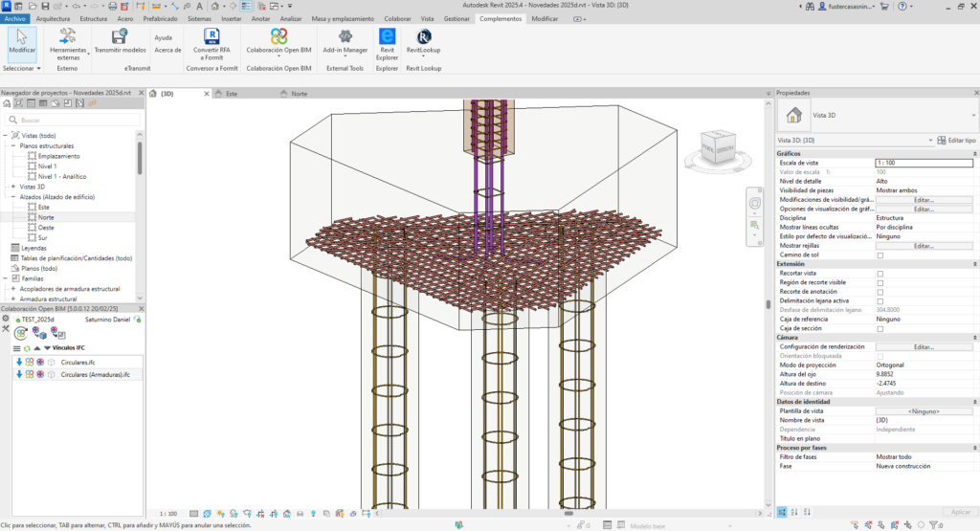Open the Colaboración Open BIM ribbon tool
The width and height of the screenshot is (980, 531).
278,38
